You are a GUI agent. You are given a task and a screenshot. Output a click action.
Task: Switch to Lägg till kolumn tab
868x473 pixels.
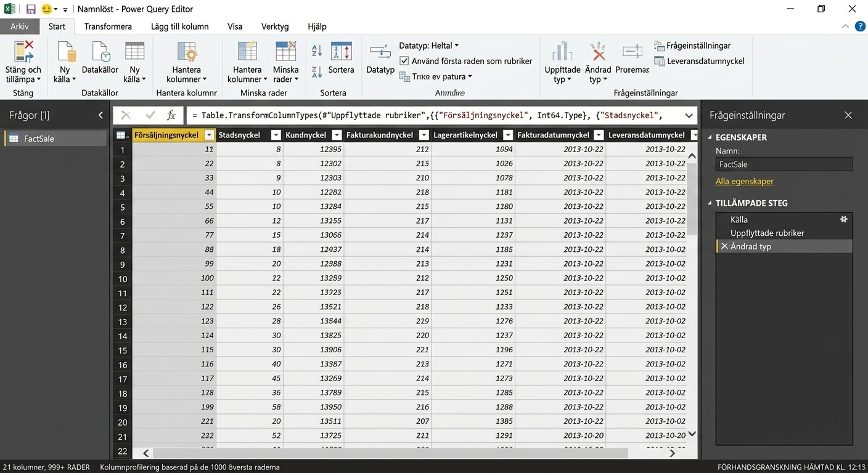click(x=179, y=26)
